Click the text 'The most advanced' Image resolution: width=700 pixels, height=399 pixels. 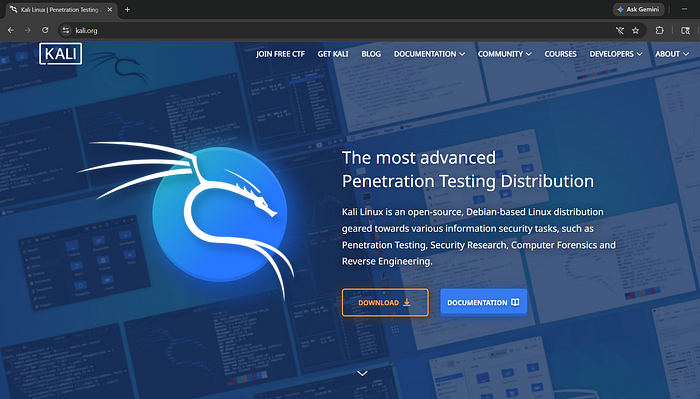pyautogui.click(x=419, y=158)
